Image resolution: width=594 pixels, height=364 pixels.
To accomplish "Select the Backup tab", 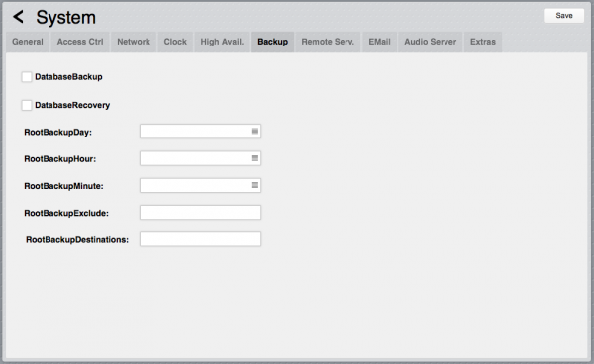I will (273, 42).
